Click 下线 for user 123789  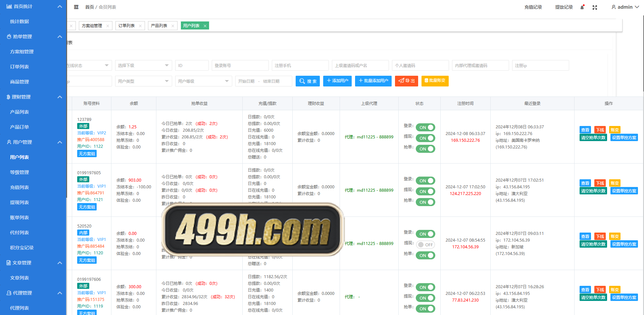pyautogui.click(x=600, y=130)
